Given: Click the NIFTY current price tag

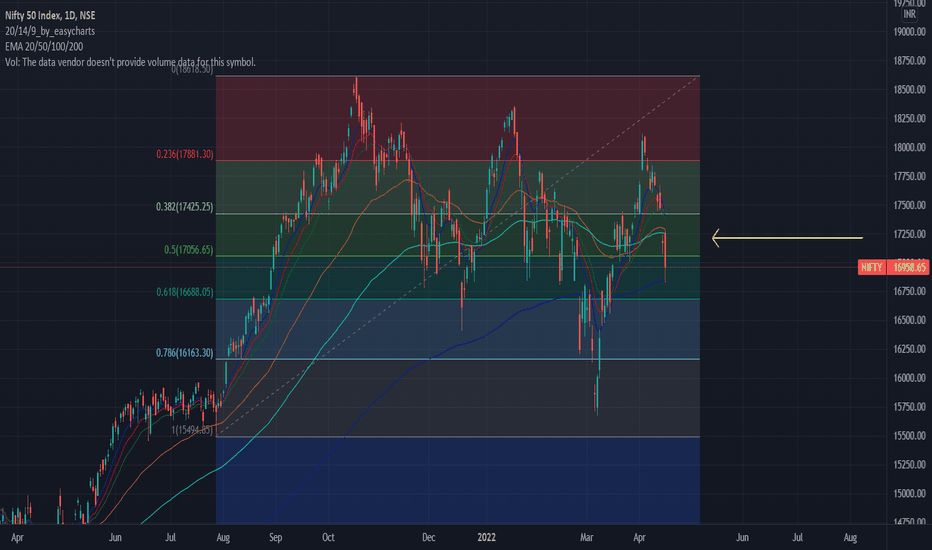Looking at the screenshot, I should point(872,267).
